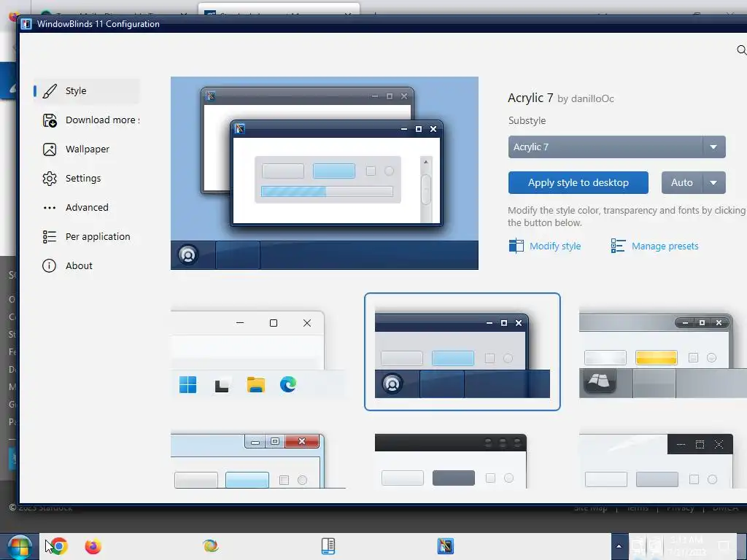
Task: Select the Windows 11 style thumbnail
Action: (x=258, y=351)
